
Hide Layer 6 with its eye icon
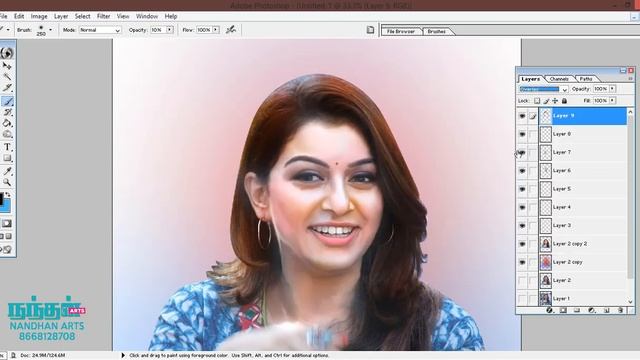pos(522,171)
